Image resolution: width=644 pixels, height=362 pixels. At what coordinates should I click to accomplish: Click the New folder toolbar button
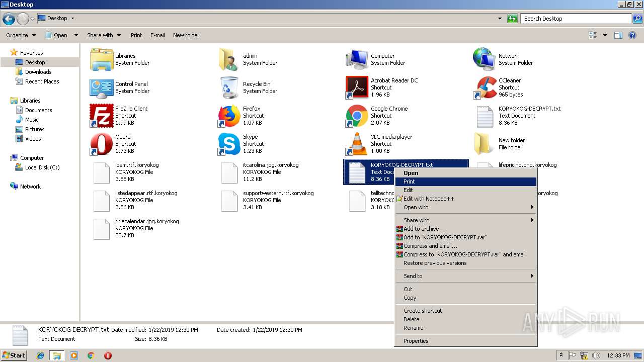click(186, 35)
